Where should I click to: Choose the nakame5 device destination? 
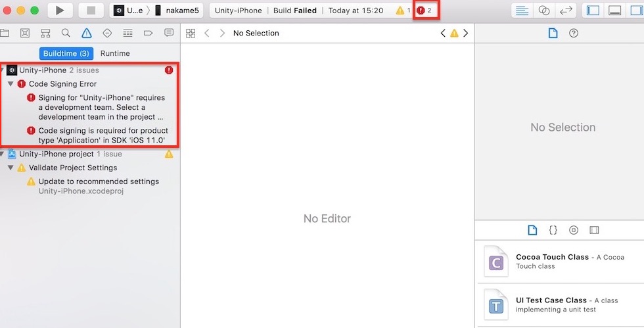click(177, 11)
